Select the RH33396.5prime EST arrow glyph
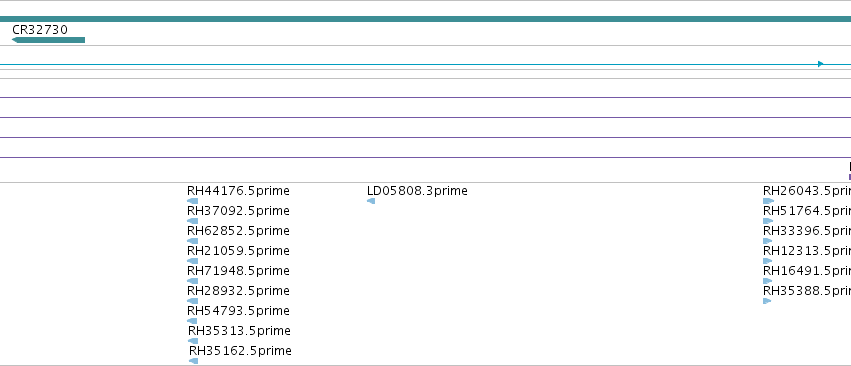 tap(767, 241)
